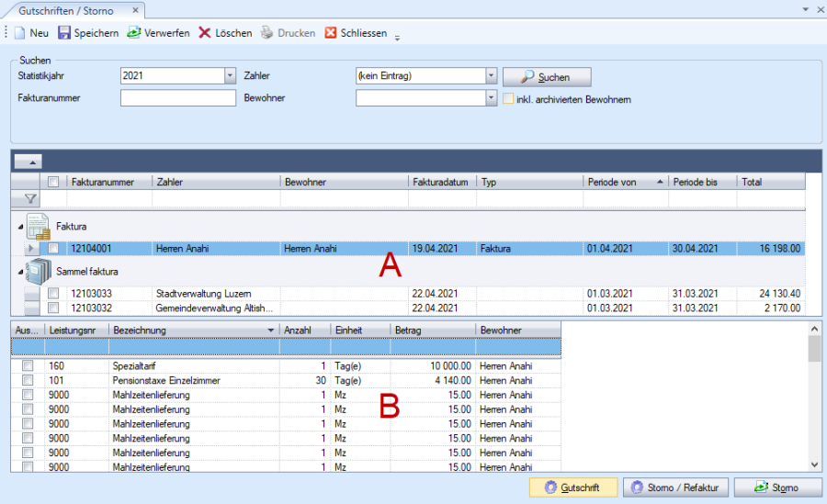Screen dimensions: 827x504
Task: Sort by Periode von column
Action: click(626, 182)
